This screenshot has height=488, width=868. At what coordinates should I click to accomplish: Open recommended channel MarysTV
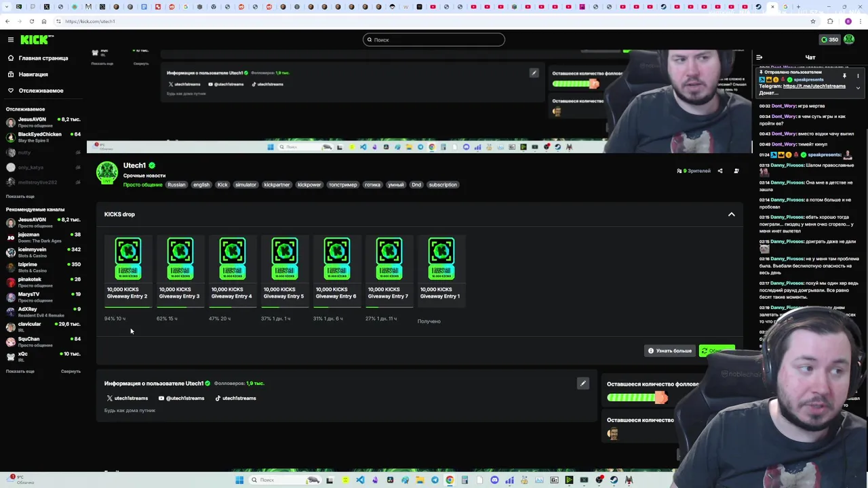coord(43,297)
